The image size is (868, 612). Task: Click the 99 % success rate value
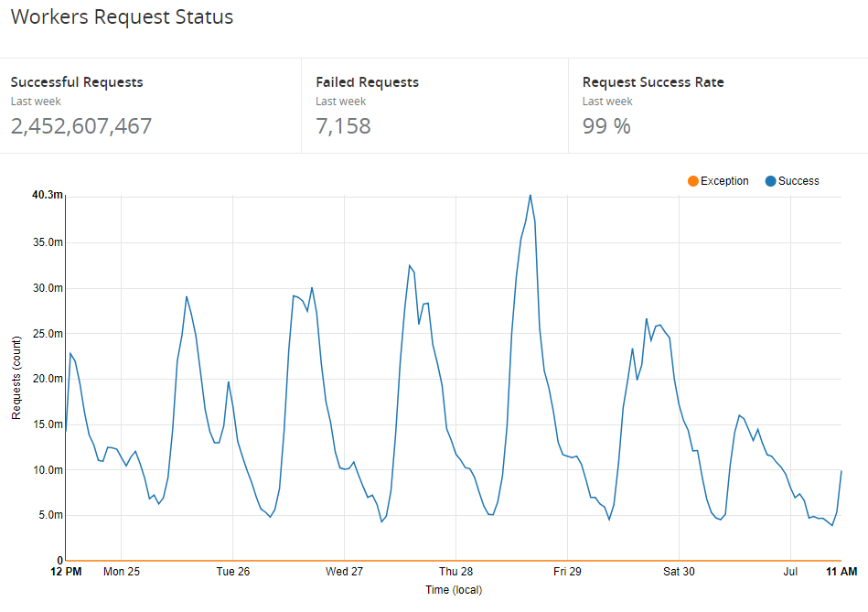point(606,126)
